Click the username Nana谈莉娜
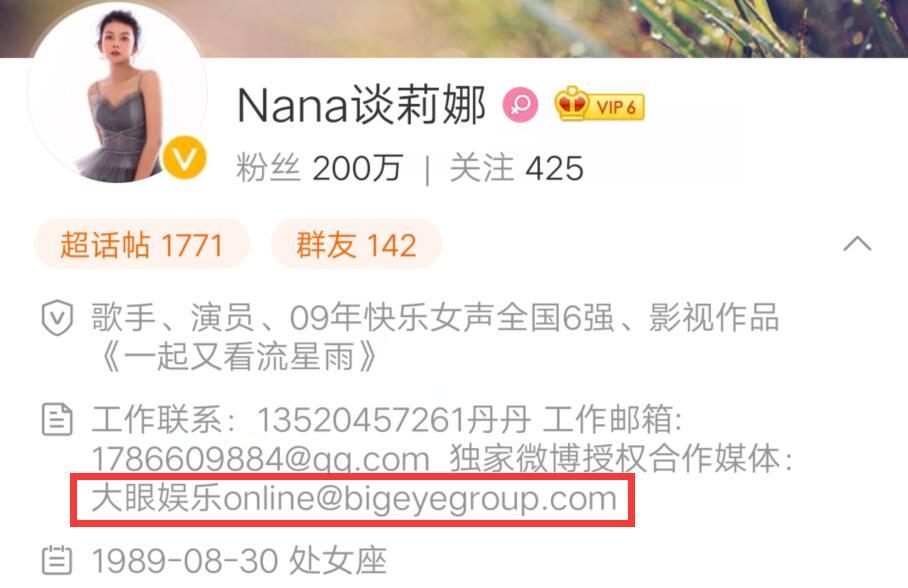 pyautogui.click(x=362, y=105)
